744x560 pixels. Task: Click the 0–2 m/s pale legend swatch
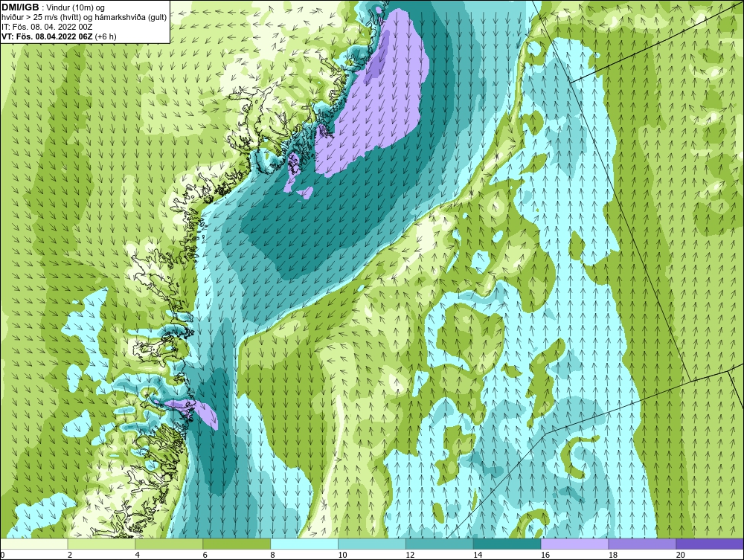[34, 544]
